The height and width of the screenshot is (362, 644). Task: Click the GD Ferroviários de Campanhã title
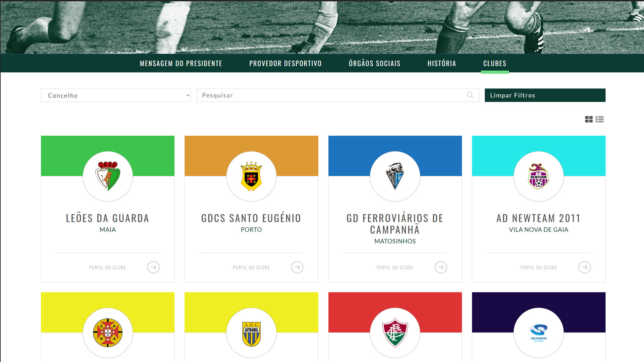tap(395, 224)
